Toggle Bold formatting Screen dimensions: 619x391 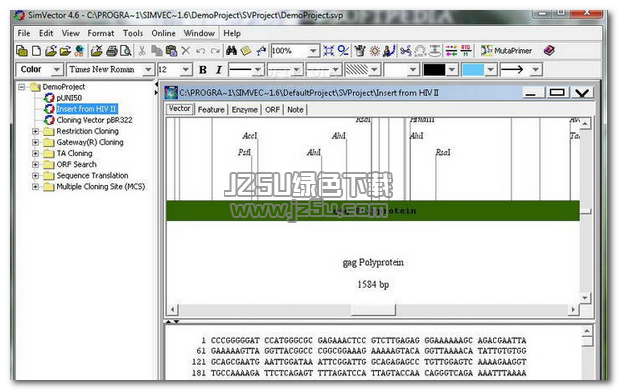(x=203, y=70)
